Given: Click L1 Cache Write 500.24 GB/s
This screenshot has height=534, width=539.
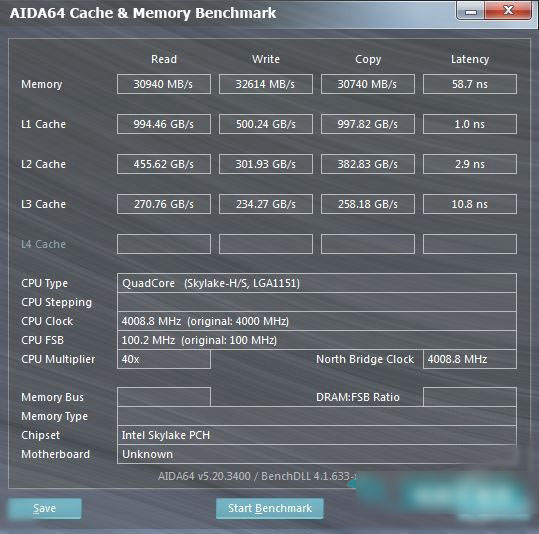Looking at the screenshot, I should point(266,124).
